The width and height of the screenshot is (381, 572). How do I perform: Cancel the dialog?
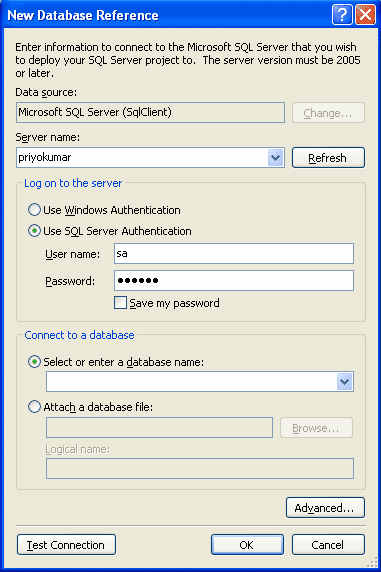tap(328, 545)
